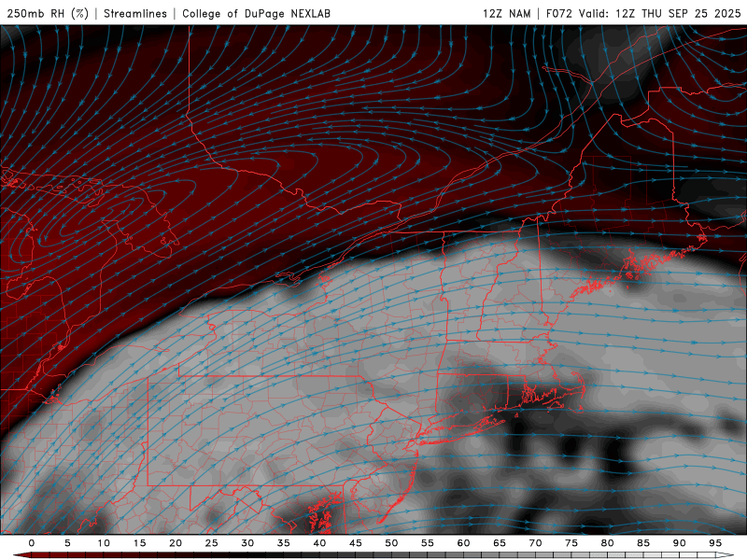The height and width of the screenshot is (560, 747).
Task: Select the legend value "15"
Action: click(139, 543)
